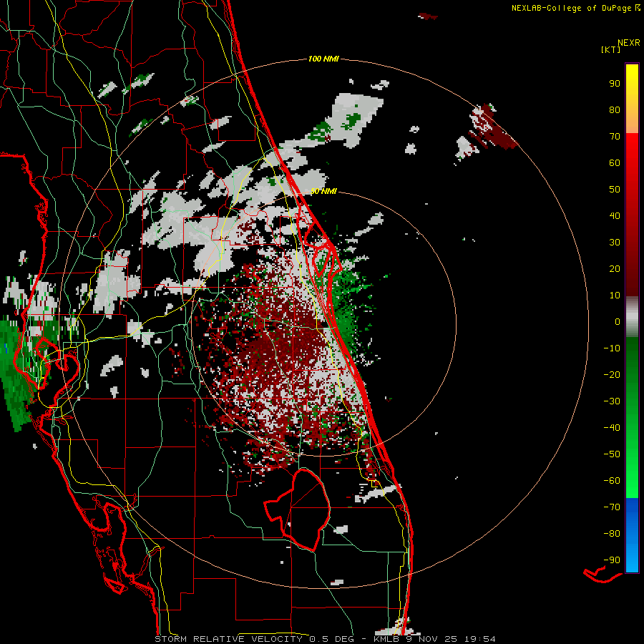Click the -50 value on the velocity scale
The width and height of the screenshot is (644, 644).
click(x=612, y=454)
